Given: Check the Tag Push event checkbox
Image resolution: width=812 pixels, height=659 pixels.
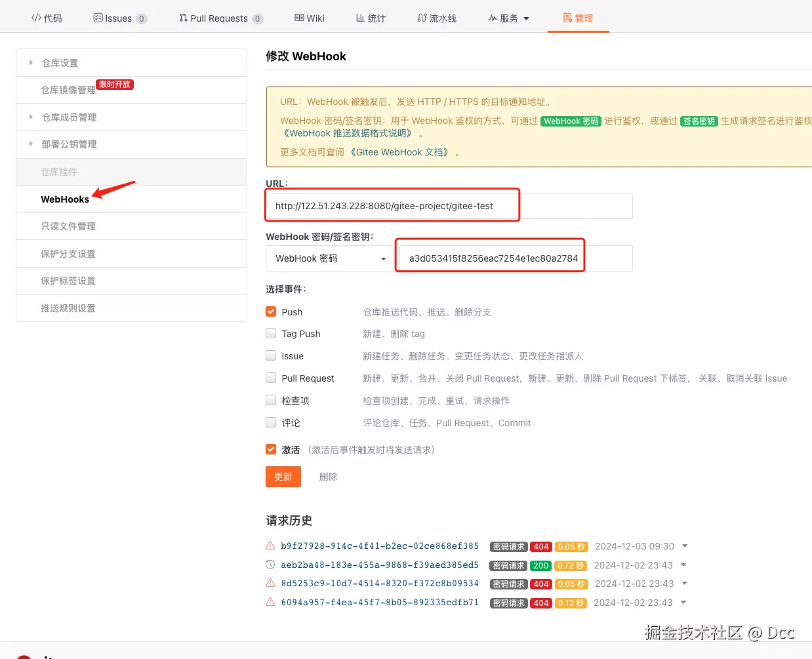Looking at the screenshot, I should 271,333.
